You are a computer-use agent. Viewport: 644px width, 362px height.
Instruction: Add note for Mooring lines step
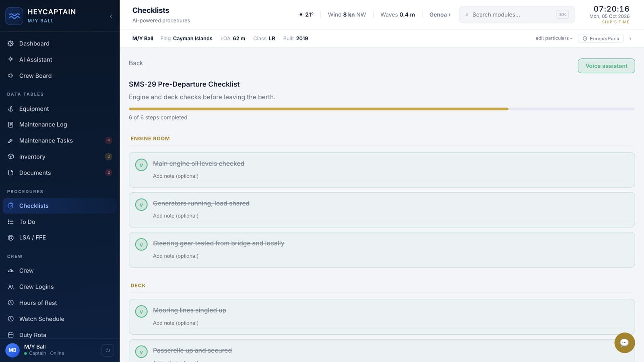click(x=390, y=323)
